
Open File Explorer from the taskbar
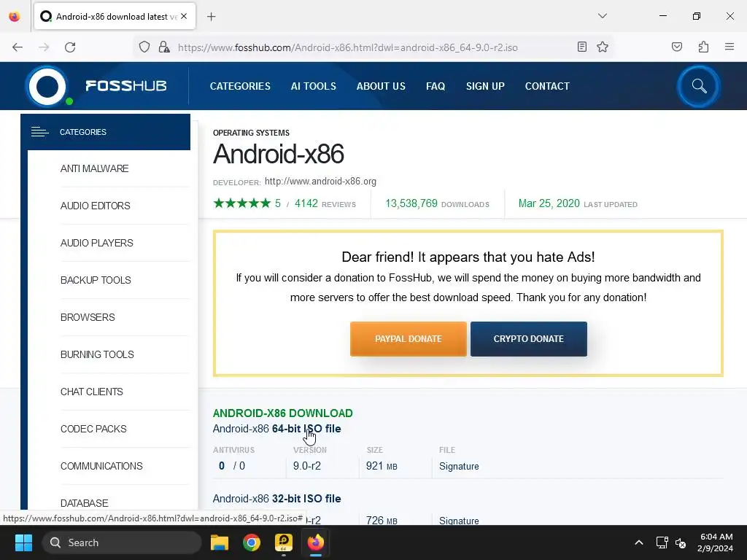[x=220, y=542]
